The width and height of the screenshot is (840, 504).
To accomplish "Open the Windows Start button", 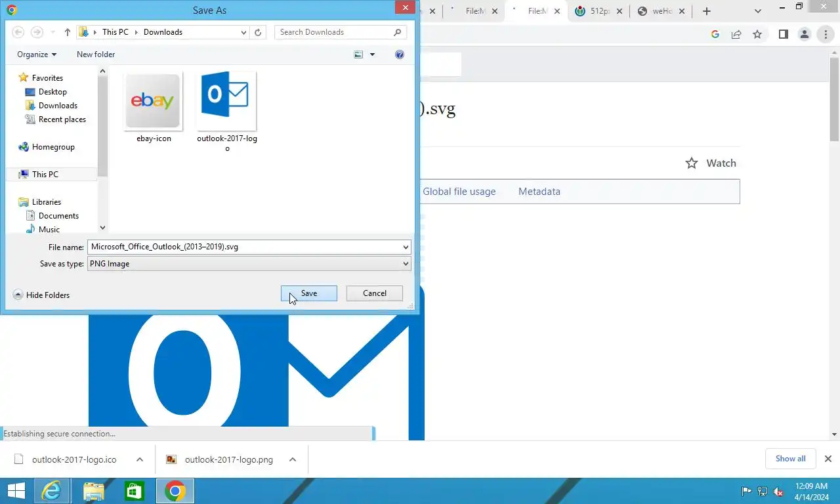I will click(16, 491).
